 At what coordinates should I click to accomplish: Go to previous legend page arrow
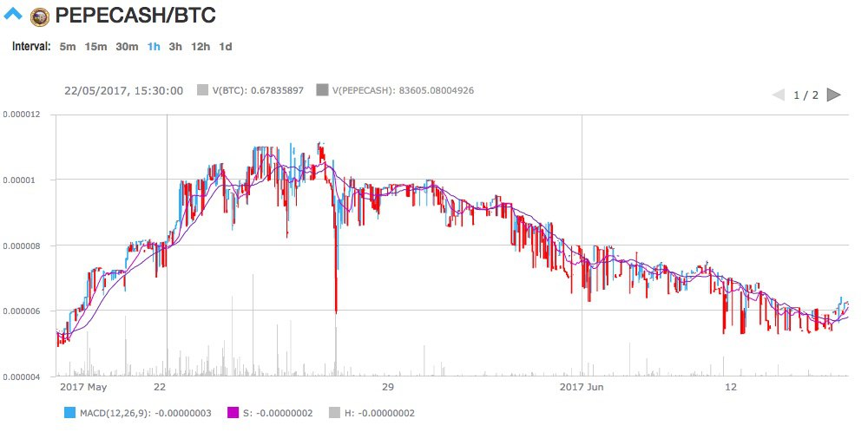(779, 95)
